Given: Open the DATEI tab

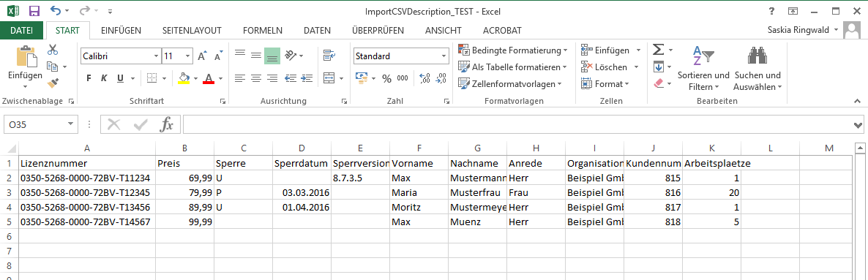Looking at the screenshot, I should click(21, 31).
